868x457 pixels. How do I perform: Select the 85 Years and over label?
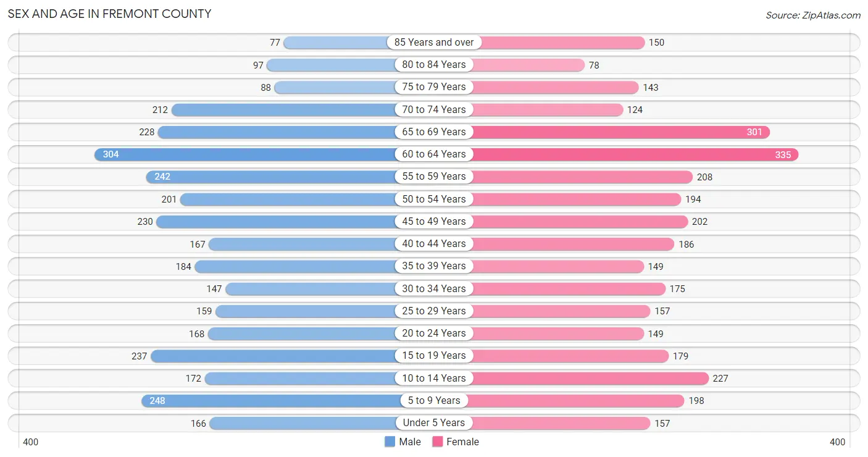[434, 43]
